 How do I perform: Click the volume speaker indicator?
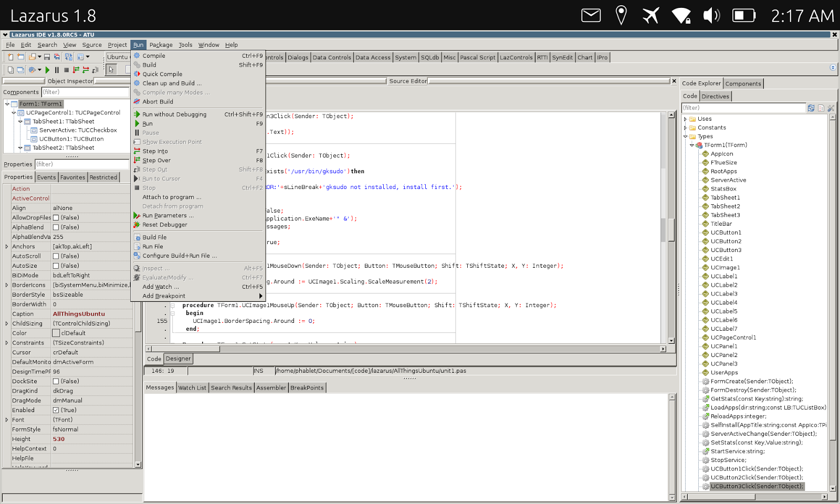pos(711,15)
